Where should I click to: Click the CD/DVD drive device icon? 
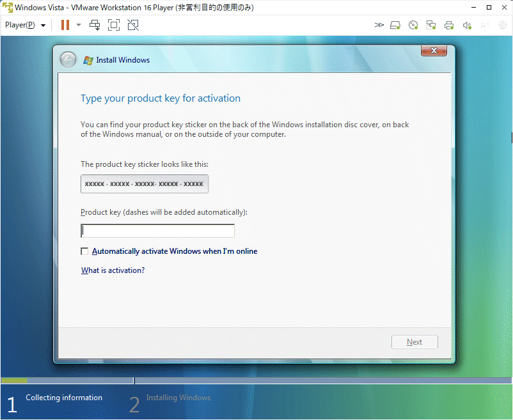click(413, 25)
